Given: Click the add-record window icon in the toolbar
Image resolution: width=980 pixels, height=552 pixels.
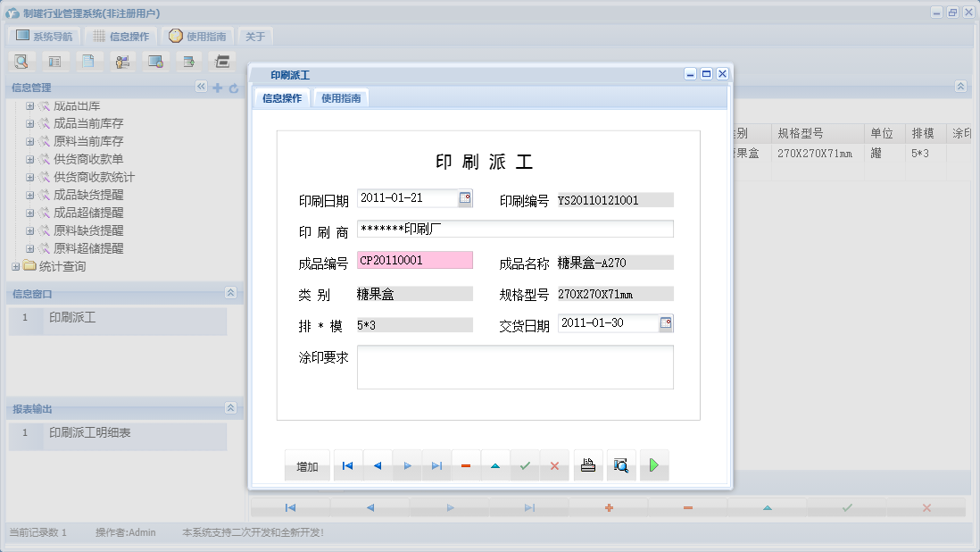Looking at the screenshot, I should point(189,61).
